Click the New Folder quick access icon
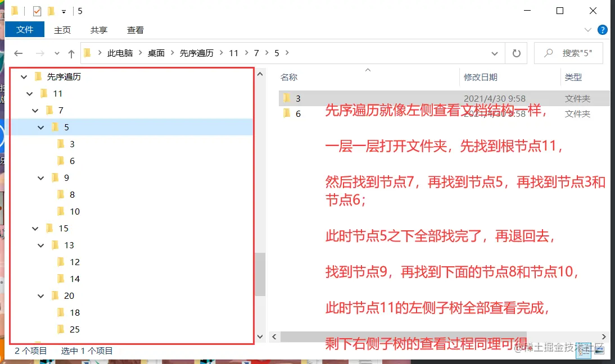 pos(51,11)
